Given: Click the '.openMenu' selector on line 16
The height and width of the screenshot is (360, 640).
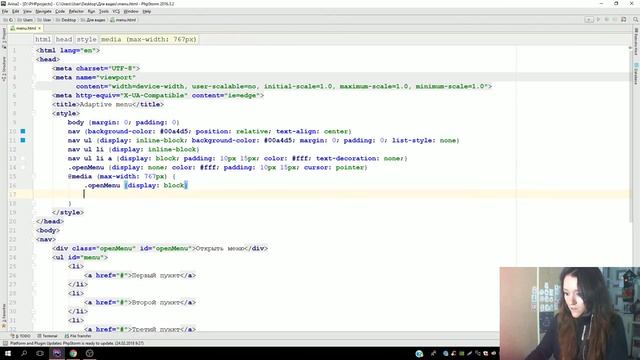Looking at the screenshot, I should [x=102, y=185].
